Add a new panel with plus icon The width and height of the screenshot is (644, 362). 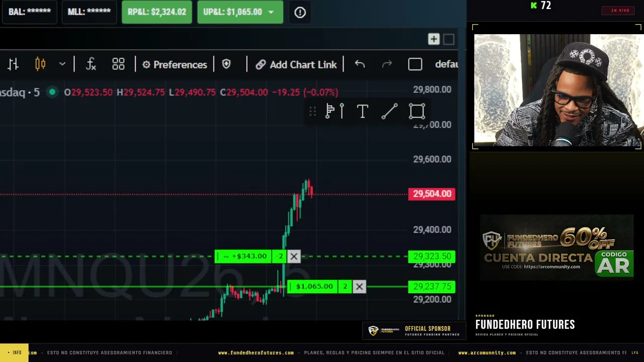pos(434,39)
